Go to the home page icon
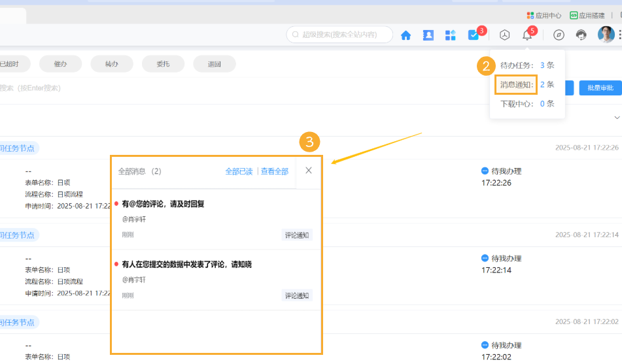The height and width of the screenshot is (364, 622). [406, 35]
